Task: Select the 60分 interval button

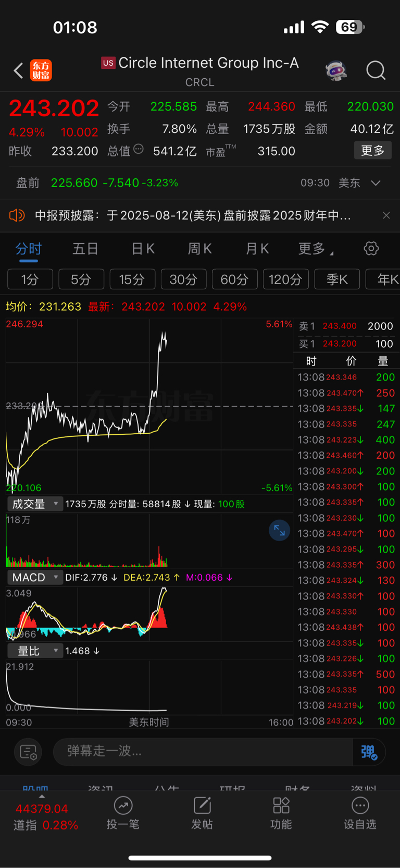Action: [x=234, y=279]
